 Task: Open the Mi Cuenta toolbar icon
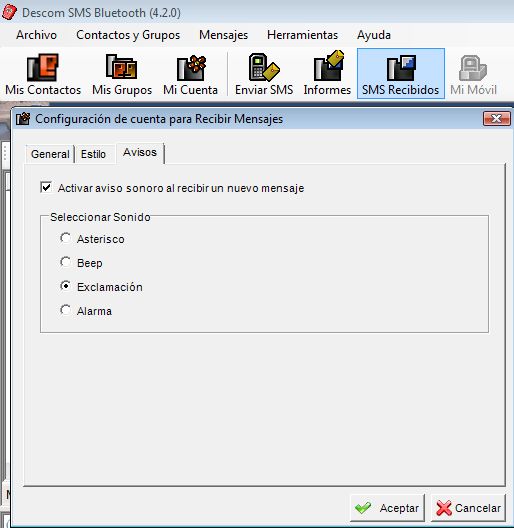coord(191,68)
